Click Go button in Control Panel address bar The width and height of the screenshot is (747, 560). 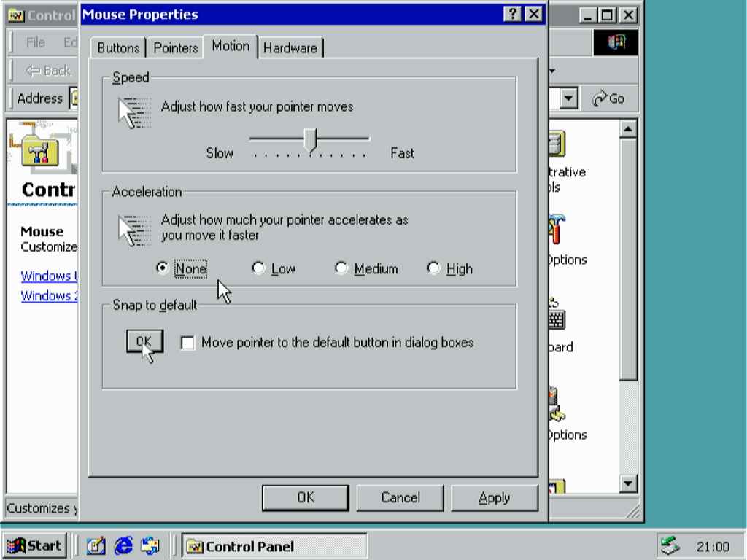tap(608, 98)
